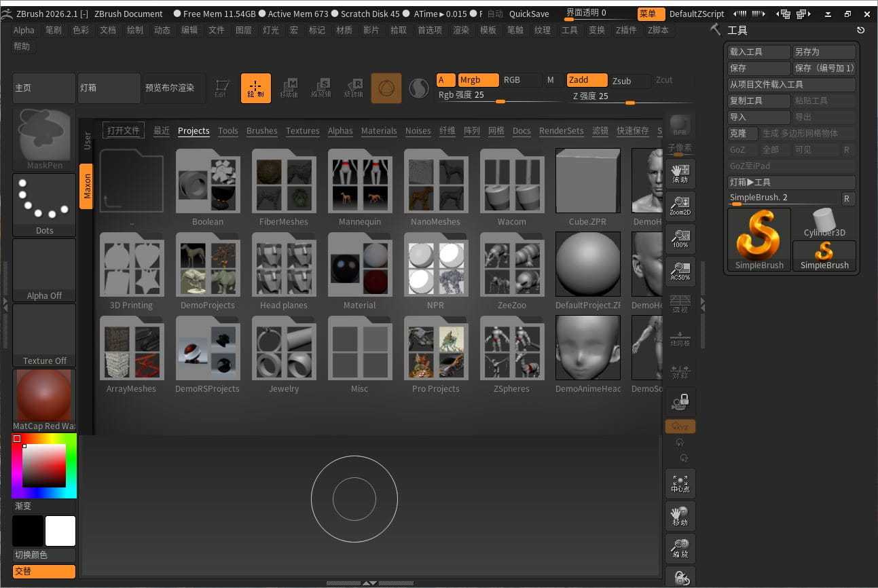This screenshot has height=588, width=878.
Task: Click the BPR render sphere icon
Action: (x=680, y=126)
